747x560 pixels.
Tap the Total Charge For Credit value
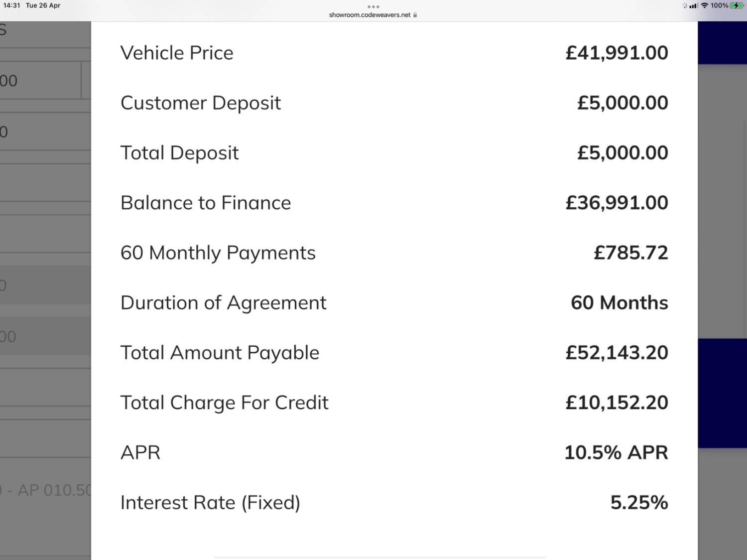click(x=617, y=403)
